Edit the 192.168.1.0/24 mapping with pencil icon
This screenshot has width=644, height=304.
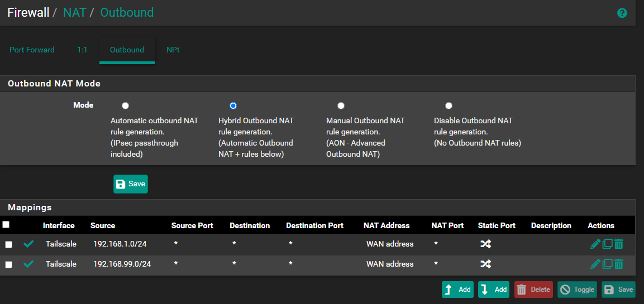tap(595, 244)
